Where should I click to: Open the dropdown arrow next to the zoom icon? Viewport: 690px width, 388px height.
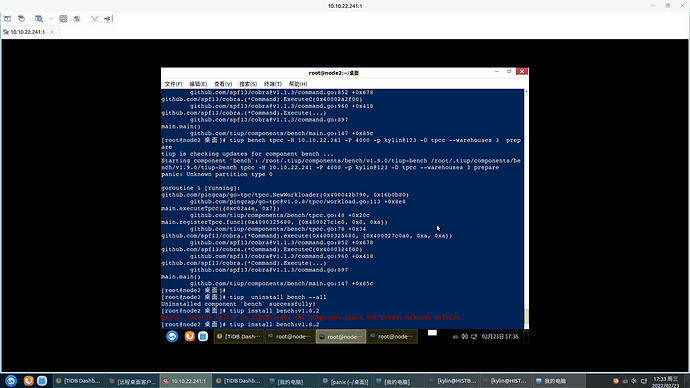click(x=51, y=18)
